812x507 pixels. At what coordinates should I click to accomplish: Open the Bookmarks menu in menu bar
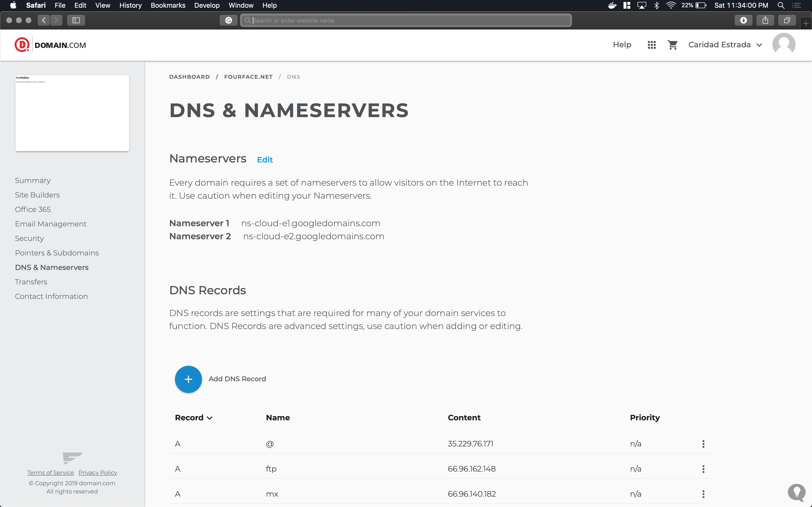tap(168, 5)
